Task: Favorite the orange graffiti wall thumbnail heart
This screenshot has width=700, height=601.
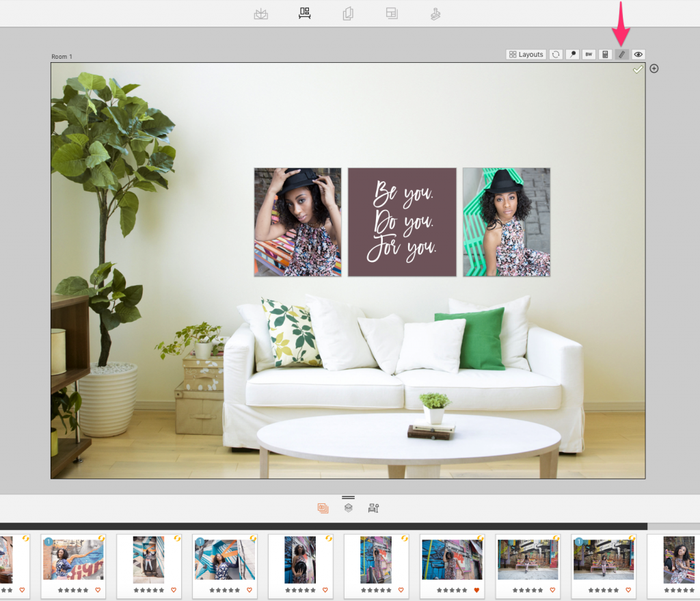Action: 98,590
